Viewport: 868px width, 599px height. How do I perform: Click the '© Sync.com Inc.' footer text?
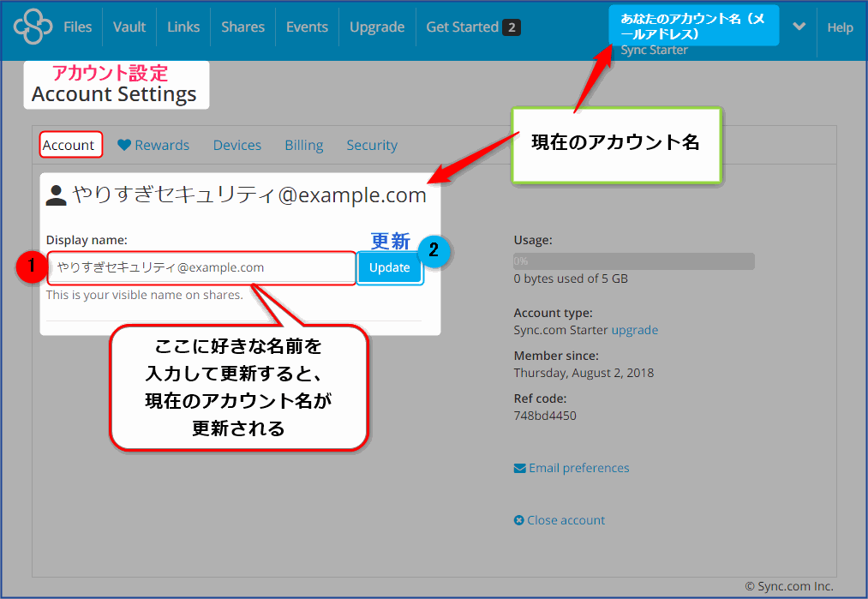point(789,586)
